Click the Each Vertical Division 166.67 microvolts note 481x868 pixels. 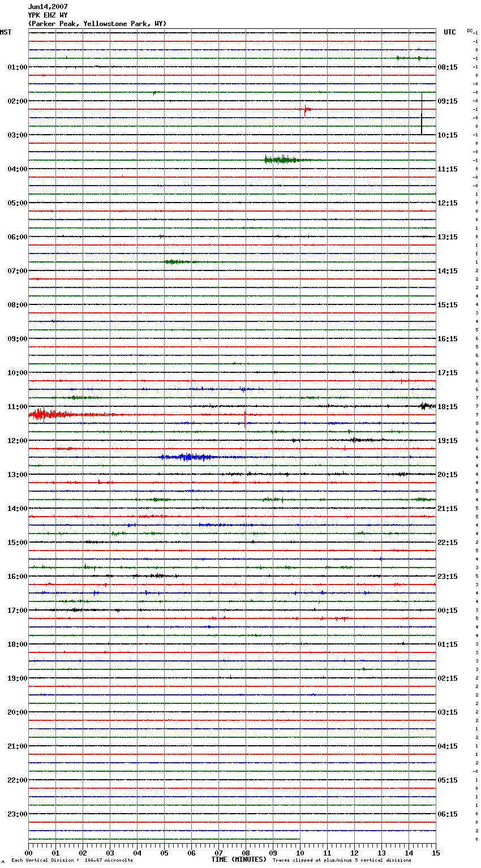pyautogui.click(x=72, y=861)
